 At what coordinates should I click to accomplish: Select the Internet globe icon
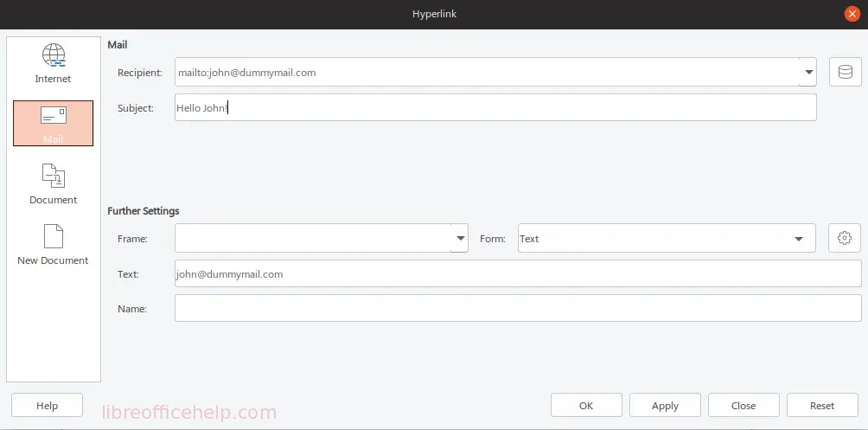coord(53,56)
